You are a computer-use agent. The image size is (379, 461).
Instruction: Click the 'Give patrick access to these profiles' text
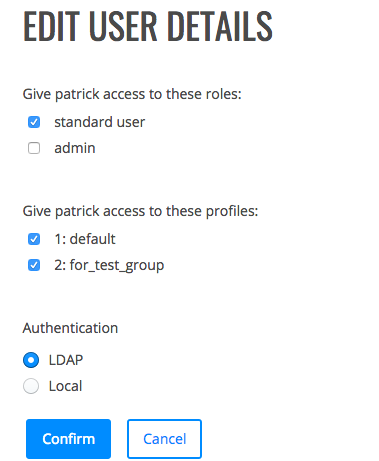click(140, 211)
